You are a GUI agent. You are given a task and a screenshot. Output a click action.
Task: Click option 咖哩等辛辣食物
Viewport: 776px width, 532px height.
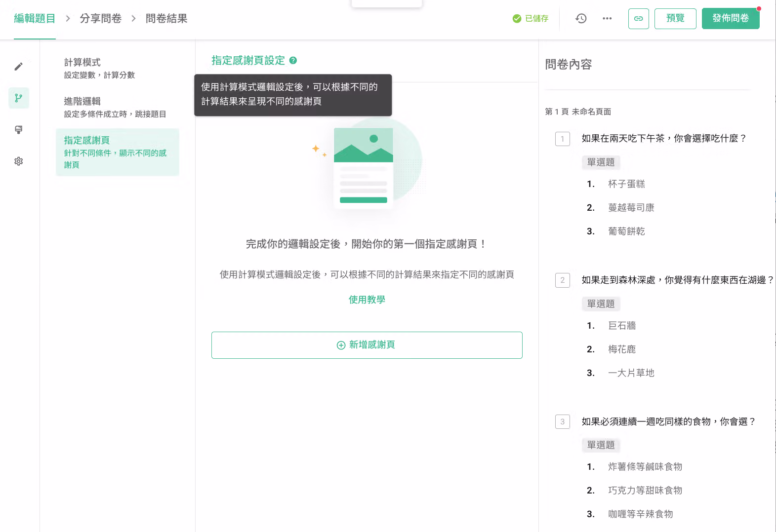click(641, 514)
